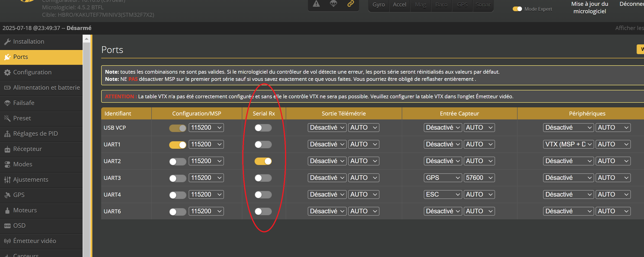The image size is (644, 257).
Task: Open the Moteurs tab
Action: [x=25, y=210]
